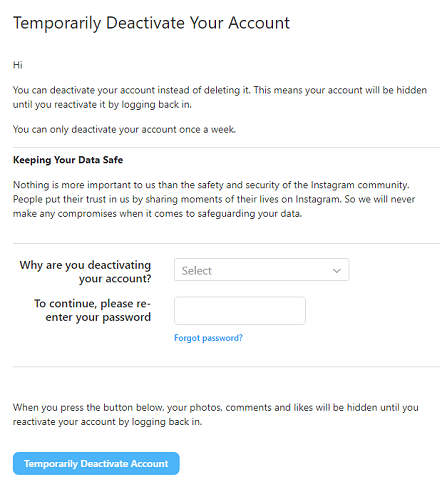The height and width of the screenshot is (482, 442).
Task: Click the divider line above Keeping Your Data Safe
Action: [x=226, y=147]
